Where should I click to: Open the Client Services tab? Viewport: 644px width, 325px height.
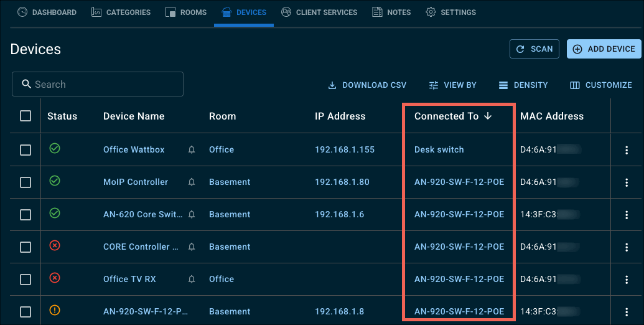click(x=319, y=12)
